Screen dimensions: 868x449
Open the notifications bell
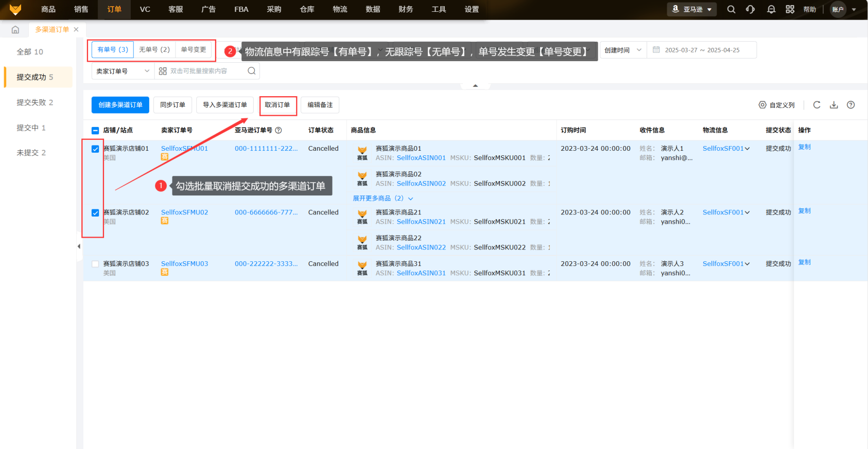tap(771, 9)
